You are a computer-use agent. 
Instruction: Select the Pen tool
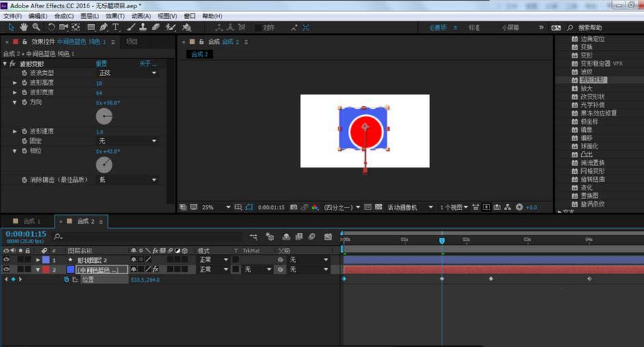pos(103,27)
